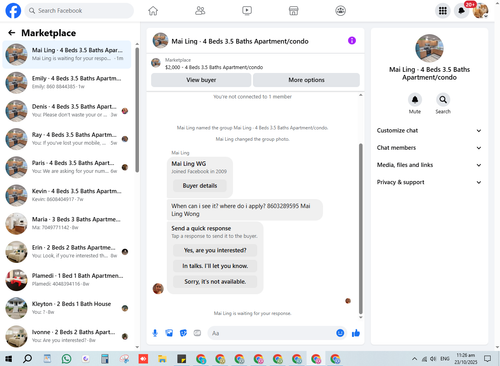This screenshot has height=366, width=500.
Task: Expand Media, files and links section
Action: [429, 165]
